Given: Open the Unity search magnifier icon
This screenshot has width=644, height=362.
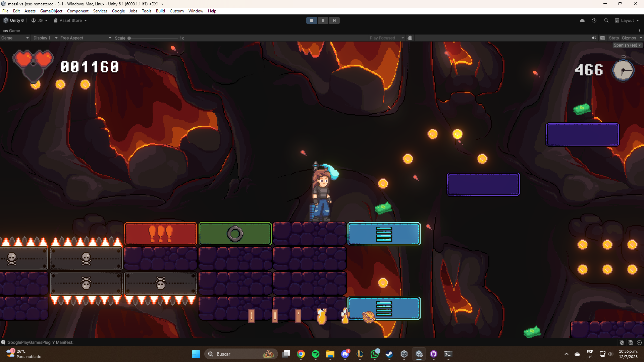Looking at the screenshot, I should coord(606,20).
